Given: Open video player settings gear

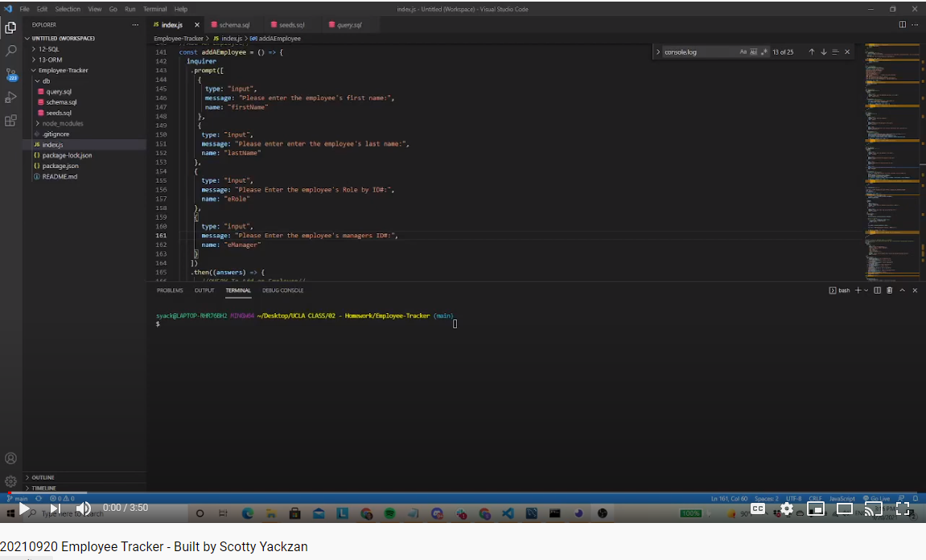Looking at the screenshot, I should tap(787, 509).
